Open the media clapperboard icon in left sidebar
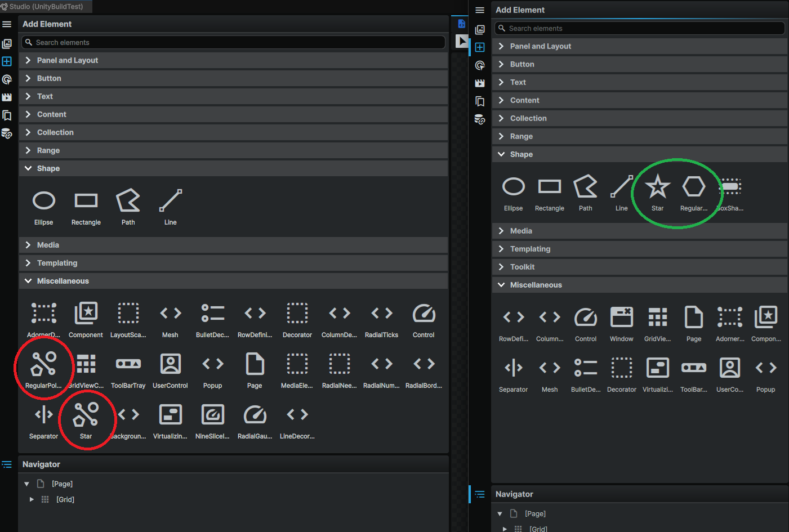The image size is (789, 532). (x=7, y=97)
